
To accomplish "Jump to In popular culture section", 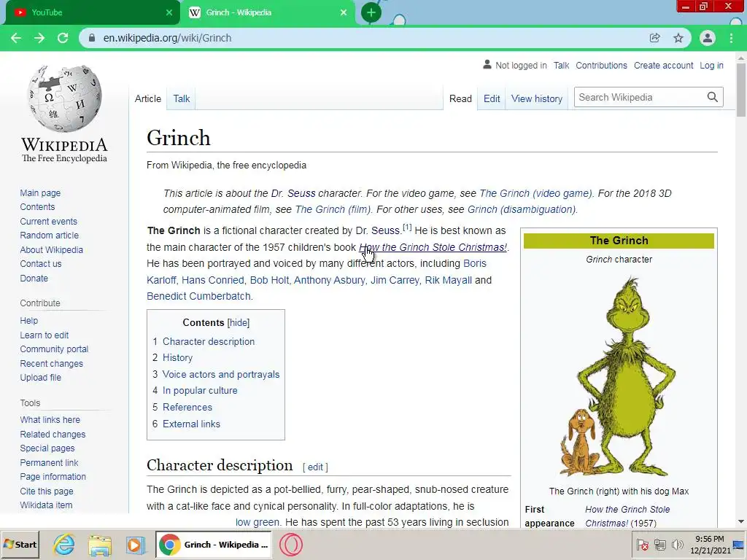I will coord(200,391).
